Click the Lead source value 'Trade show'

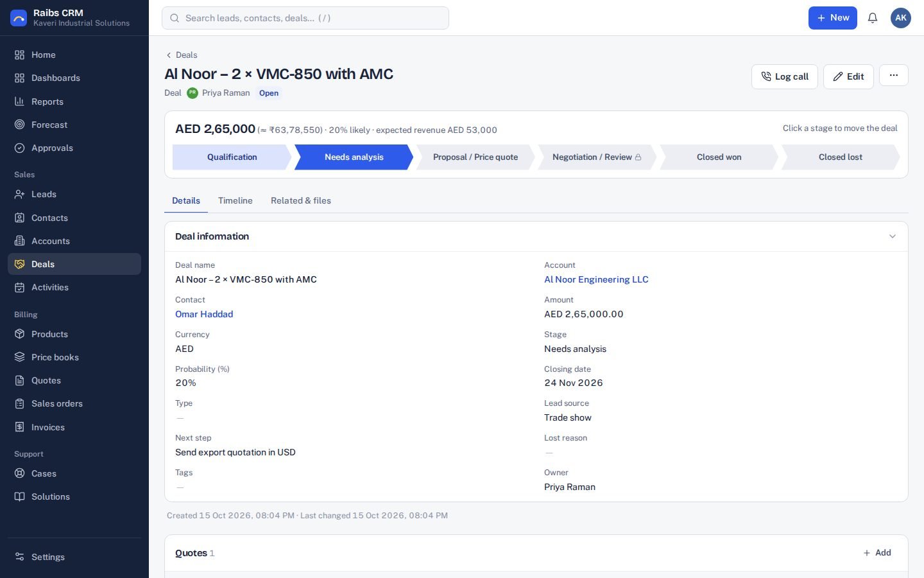click(x=568, y=417)
